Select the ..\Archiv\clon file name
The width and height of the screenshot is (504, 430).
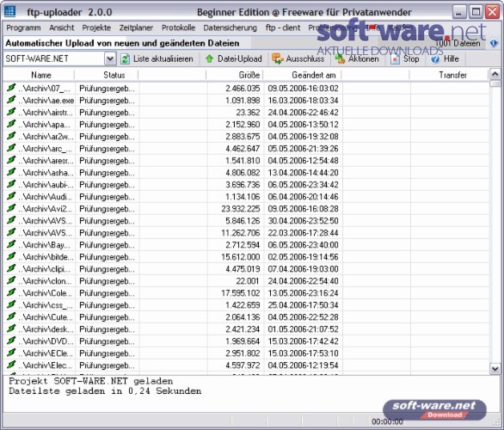45,281
